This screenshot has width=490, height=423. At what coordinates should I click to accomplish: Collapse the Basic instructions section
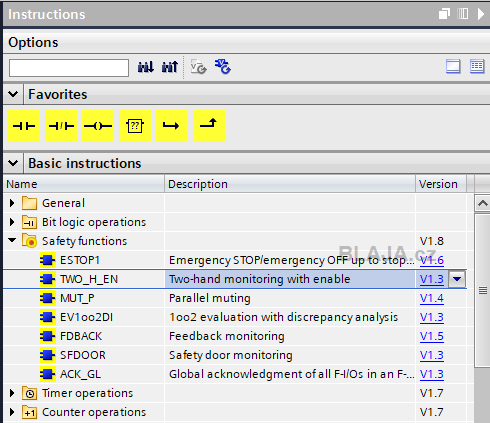pyautogui.click(x=13, y=163)
